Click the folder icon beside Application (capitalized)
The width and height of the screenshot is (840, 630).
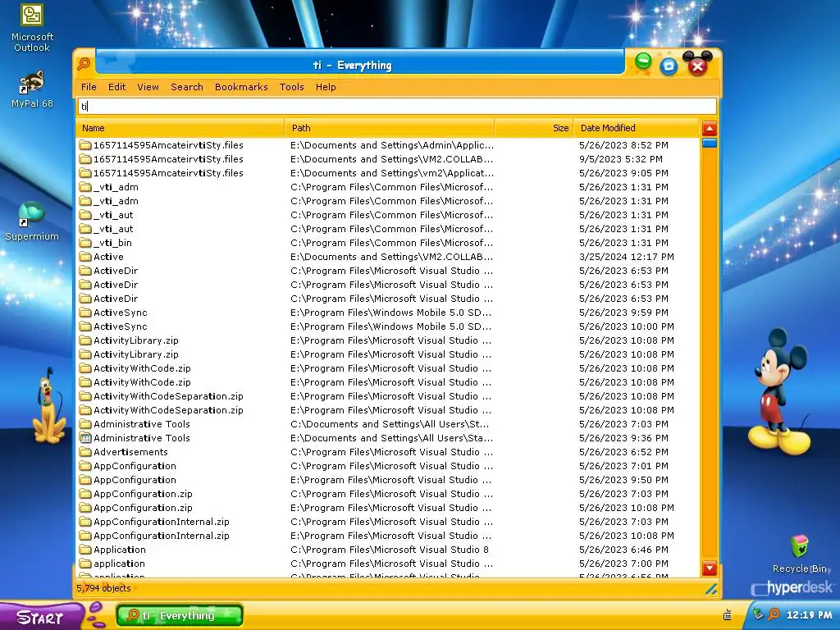click(x=85, y=549)
